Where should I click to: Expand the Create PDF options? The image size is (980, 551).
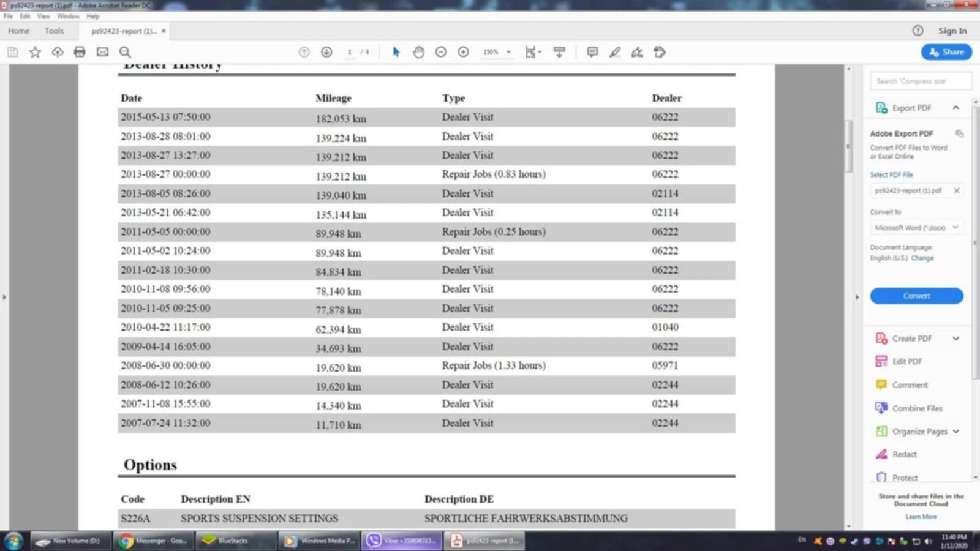click(956, 339)
